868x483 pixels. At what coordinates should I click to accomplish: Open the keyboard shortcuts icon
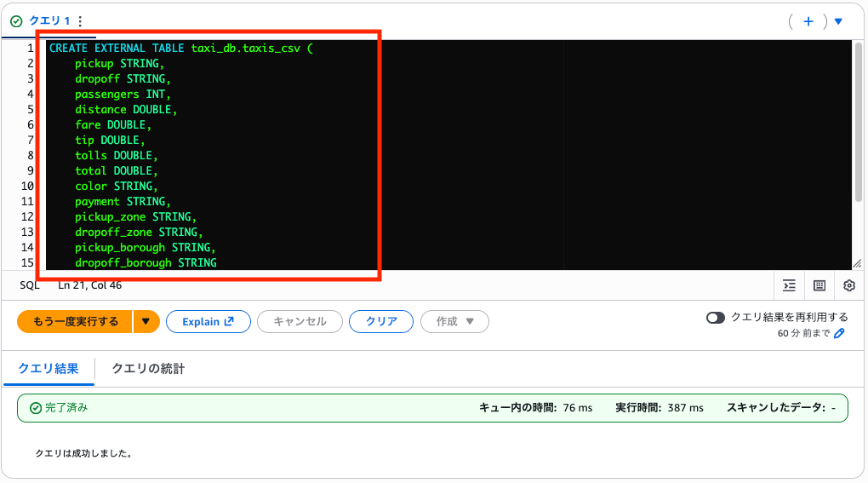tap(819, 285)
